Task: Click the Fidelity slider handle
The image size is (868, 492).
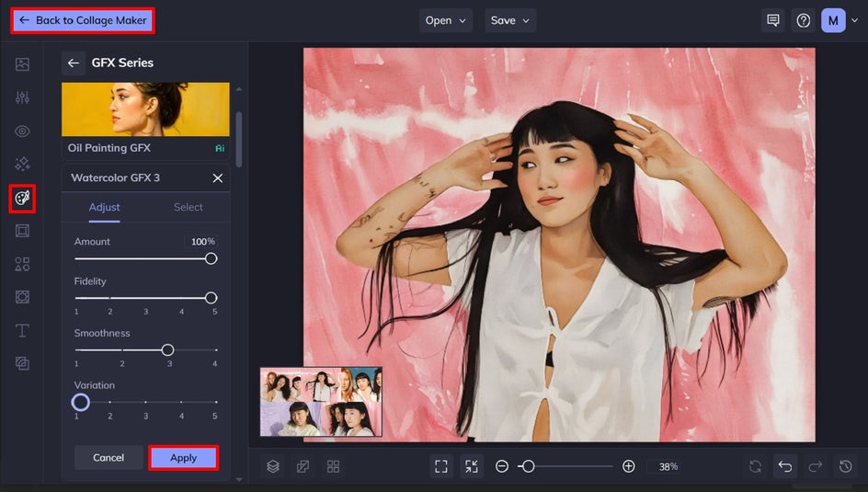Action: [x=211, y=298]
